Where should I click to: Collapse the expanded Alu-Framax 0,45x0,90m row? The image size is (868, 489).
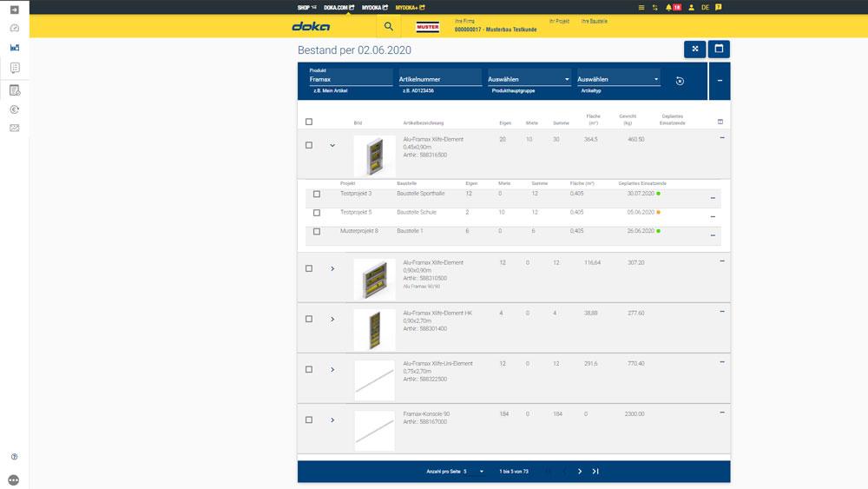pyautogui.click(x=332, y=145)
